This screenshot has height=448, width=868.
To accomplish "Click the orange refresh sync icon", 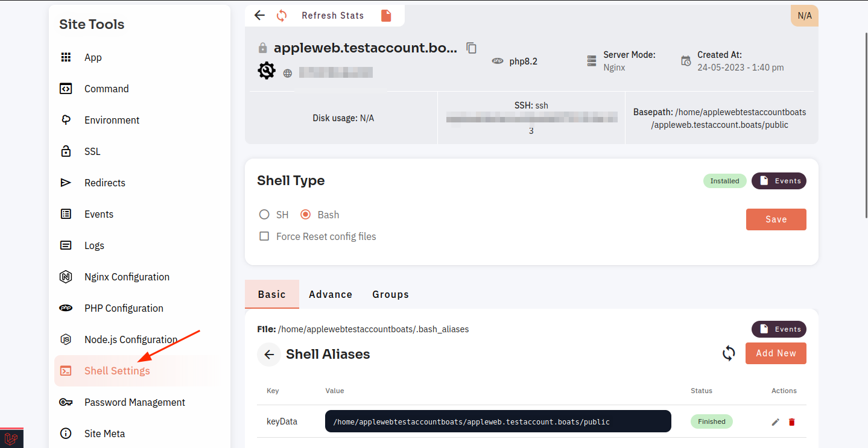I will point(282,15).
